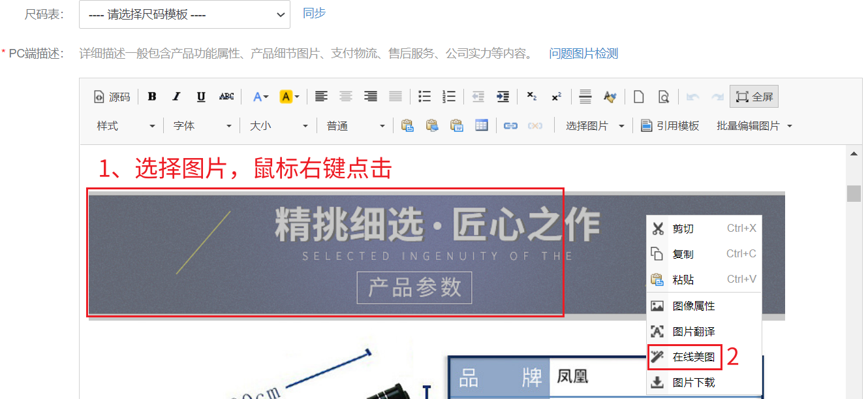The width and height of the screenshot is (868, 399).
Task: Open the 源码 source view
Action: [x=112, y=97]
